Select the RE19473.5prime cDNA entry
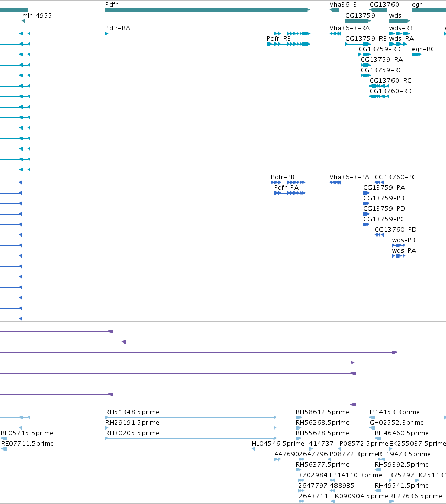This screenshot has height=504, width=446. (x=404, y=454)
